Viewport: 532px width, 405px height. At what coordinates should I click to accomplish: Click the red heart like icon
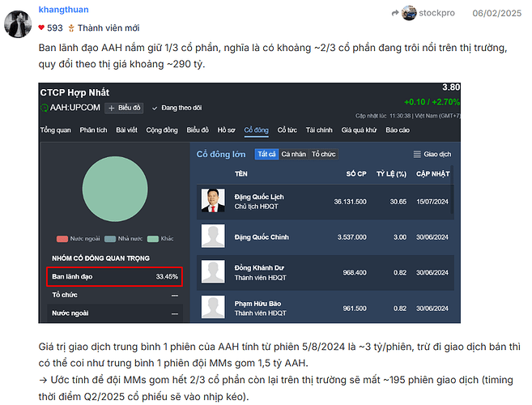click(x=41, y=28)
